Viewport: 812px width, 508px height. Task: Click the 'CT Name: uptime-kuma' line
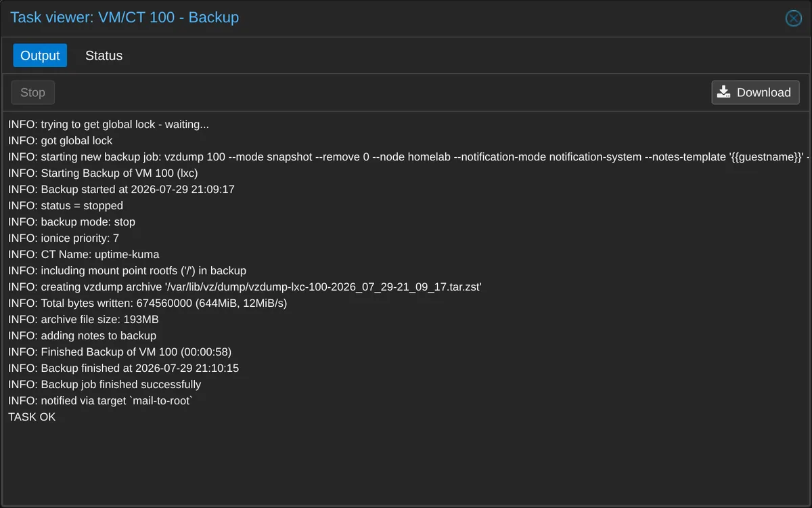point(84,255)
